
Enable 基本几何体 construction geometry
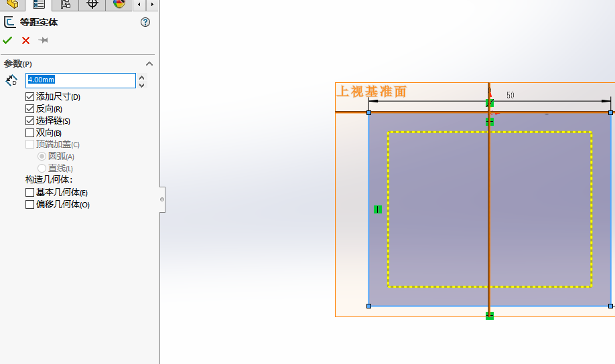[x=29, y=193]
